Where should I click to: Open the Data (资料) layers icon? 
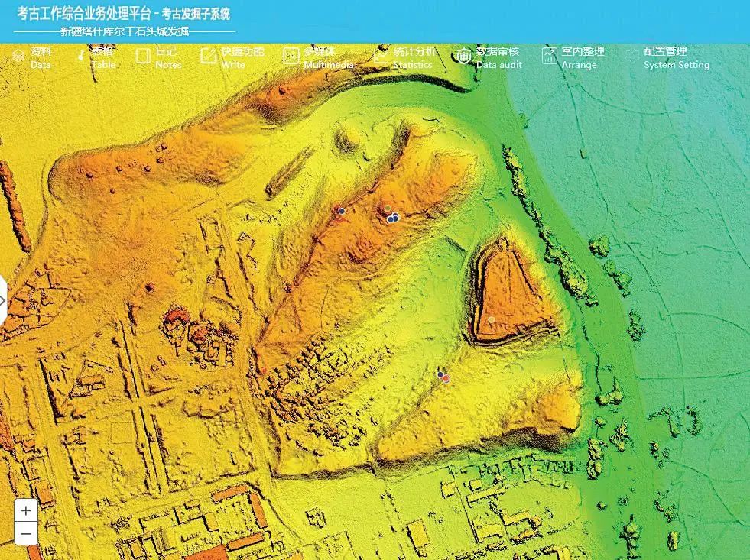18,57
